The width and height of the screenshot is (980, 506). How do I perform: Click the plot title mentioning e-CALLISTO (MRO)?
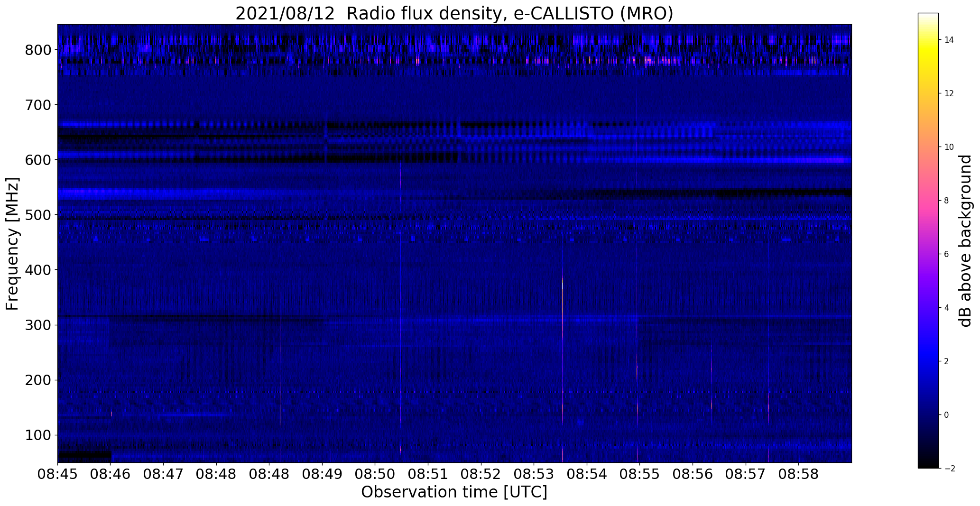pyautogui.click(x=454, y=13)
